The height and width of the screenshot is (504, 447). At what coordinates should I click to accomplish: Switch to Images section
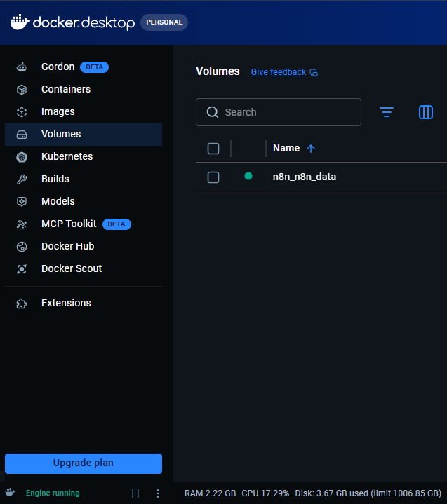point(84,112)
